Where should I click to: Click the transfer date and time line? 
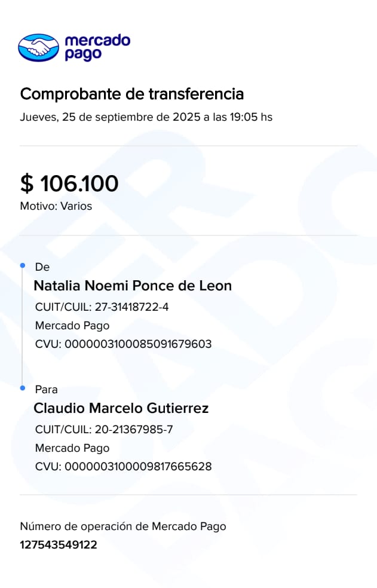tap(146, 117)
